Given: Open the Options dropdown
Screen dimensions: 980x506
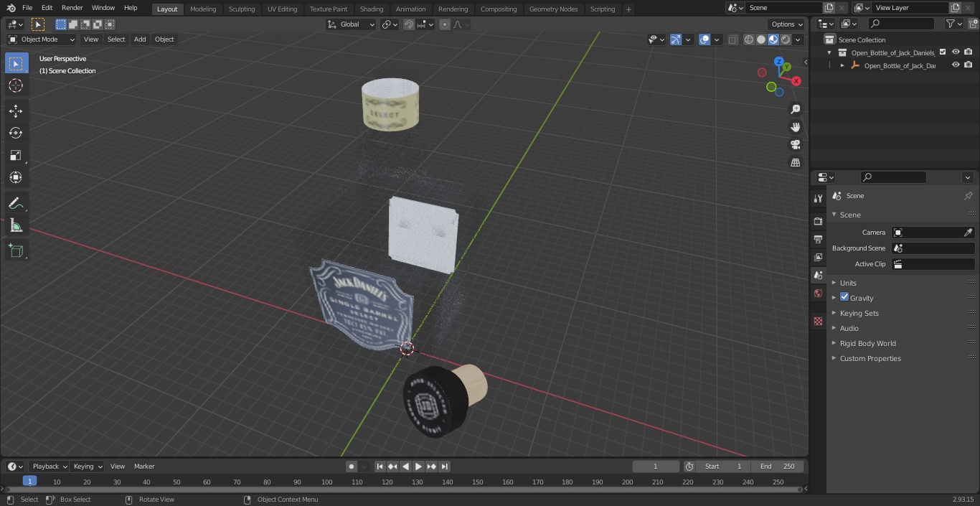Looking at the screenshot, I should click(x=788, y=24).
